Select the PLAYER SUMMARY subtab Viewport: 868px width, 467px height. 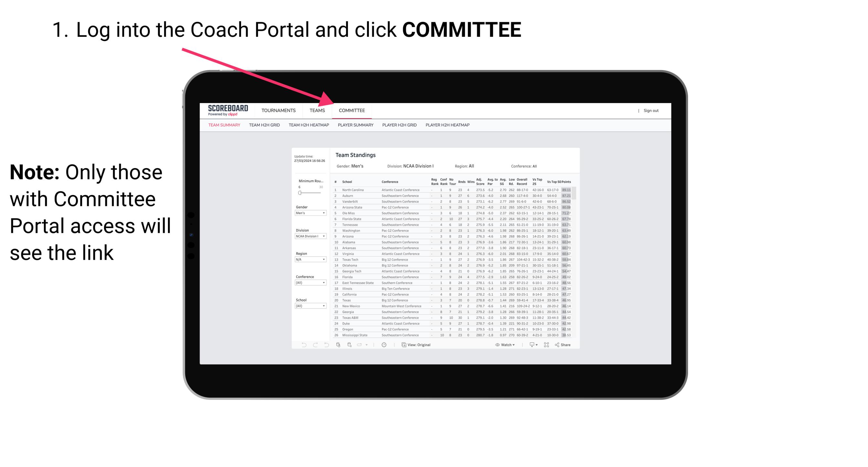(x=355, y=125)
